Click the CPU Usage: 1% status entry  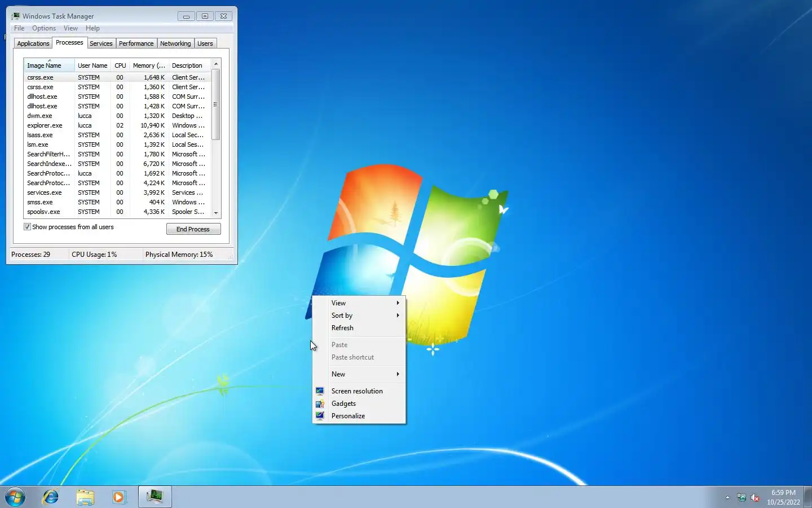(x=94, y=255)
